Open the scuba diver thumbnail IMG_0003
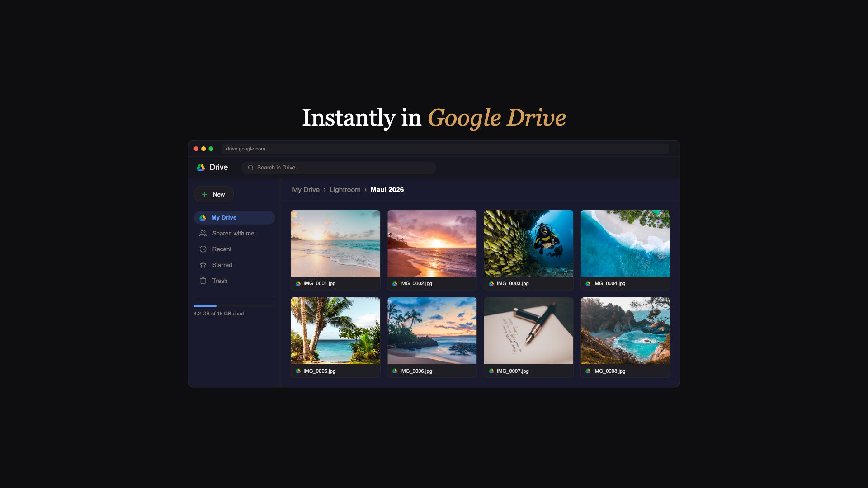Viewport: 868px width, 488px height. tap(528, 244)
